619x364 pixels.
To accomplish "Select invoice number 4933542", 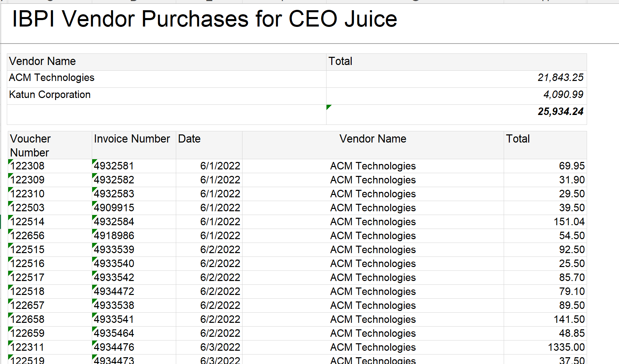I will [x=114, y=278].
